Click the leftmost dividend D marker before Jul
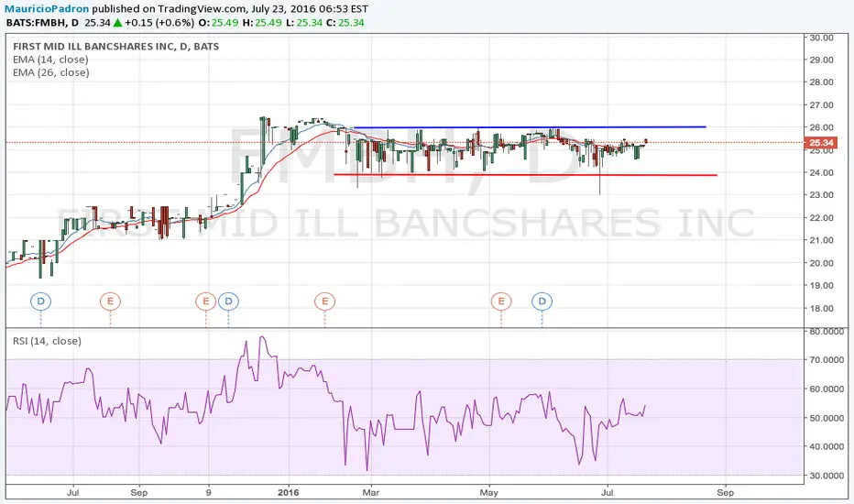Viewport: 854px width, 504px height. (40, 301)
